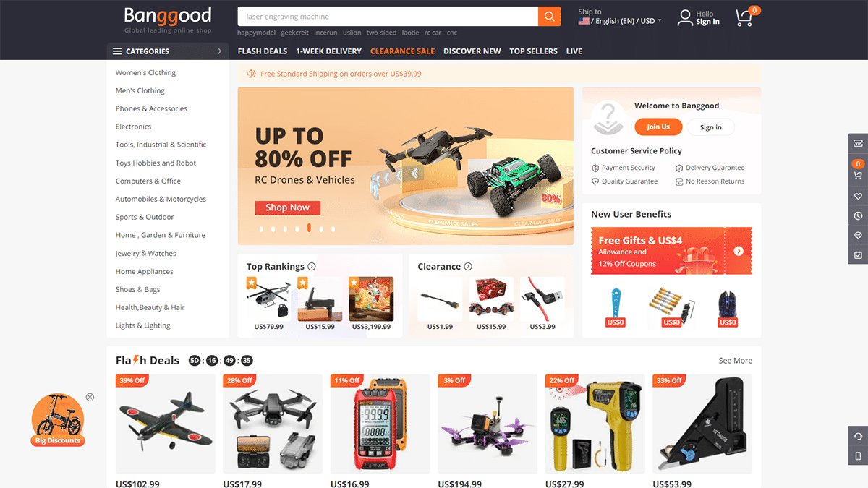This screenshot has width=868, height=488.
Task: Click the user account icon beside Sign in
Action: tap(684, 17)
